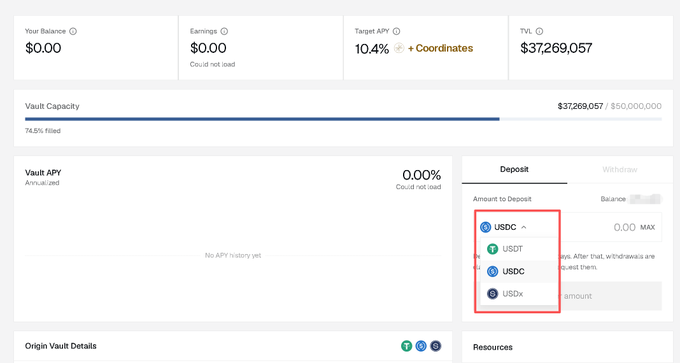
Task: Click the No APY history yet message
Action: coord(233,255)
